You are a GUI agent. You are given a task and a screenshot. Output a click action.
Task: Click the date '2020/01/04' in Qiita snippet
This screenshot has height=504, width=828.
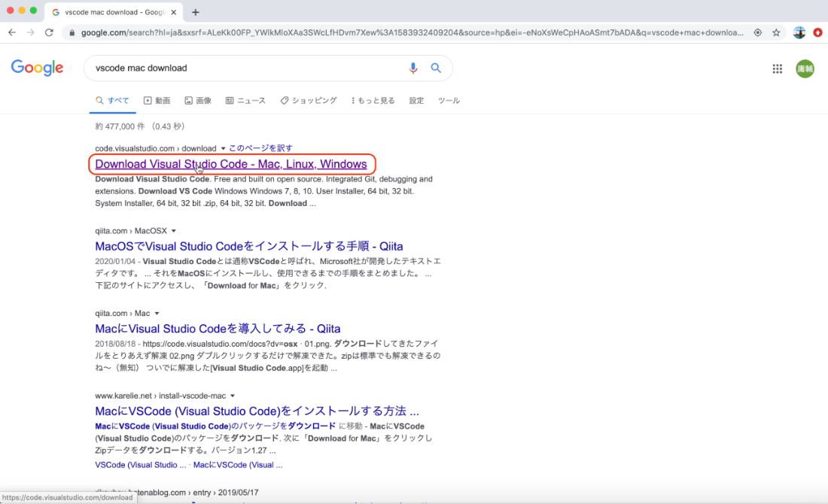click(115, 261)
